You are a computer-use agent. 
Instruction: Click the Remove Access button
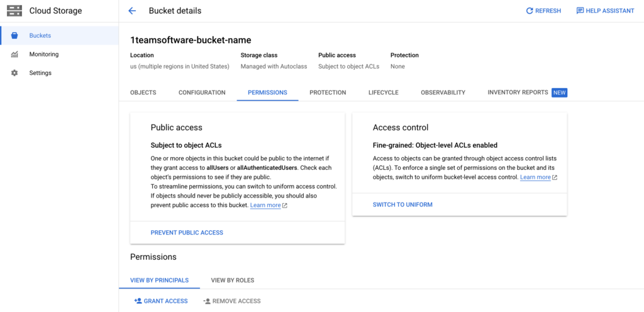click(x=231, y=301)
